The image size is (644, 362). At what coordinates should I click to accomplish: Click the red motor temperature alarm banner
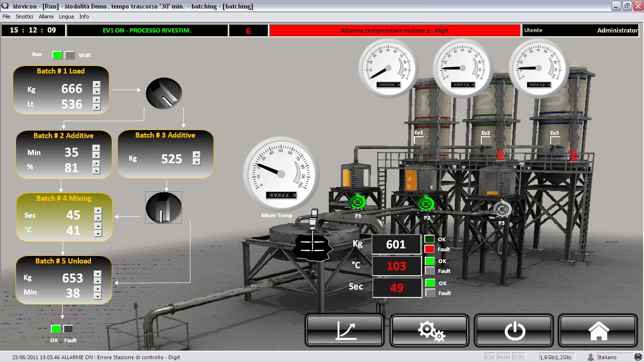395,30
